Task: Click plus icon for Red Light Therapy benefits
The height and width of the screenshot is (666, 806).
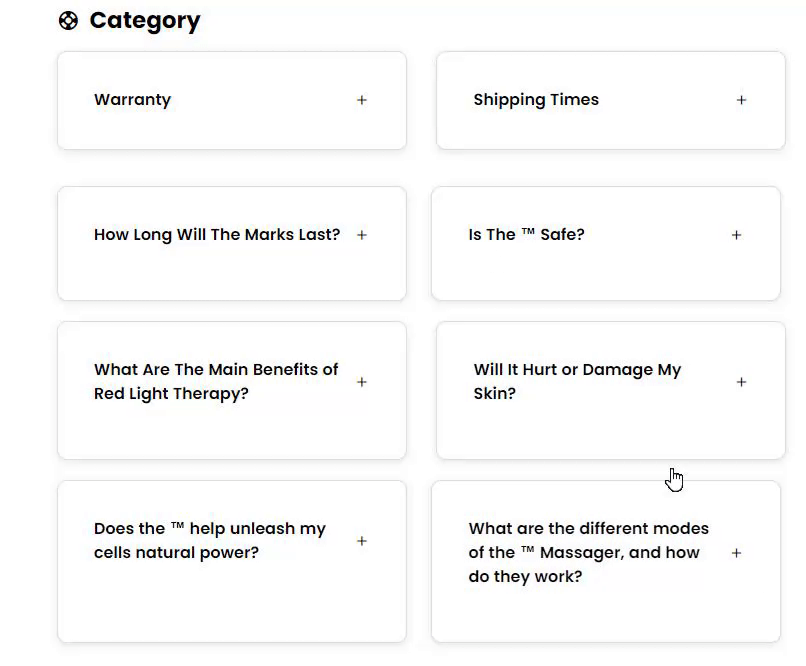Action: click(362, 382)
